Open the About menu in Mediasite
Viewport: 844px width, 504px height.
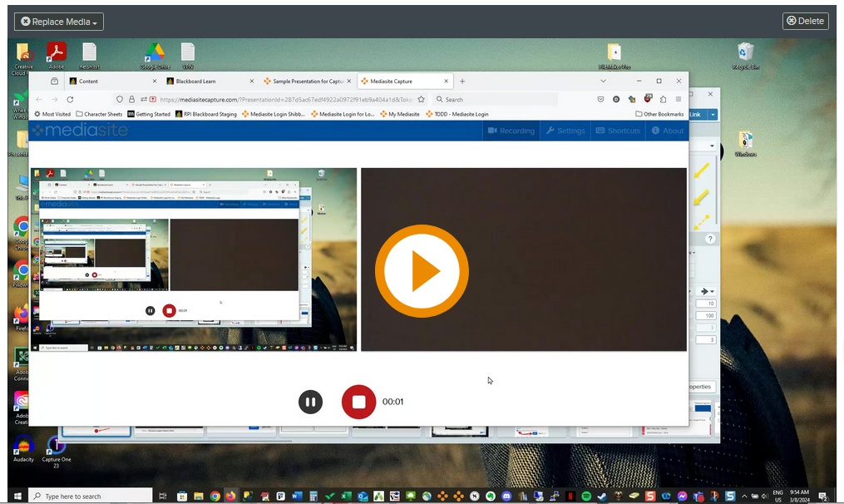coord(668,131)
